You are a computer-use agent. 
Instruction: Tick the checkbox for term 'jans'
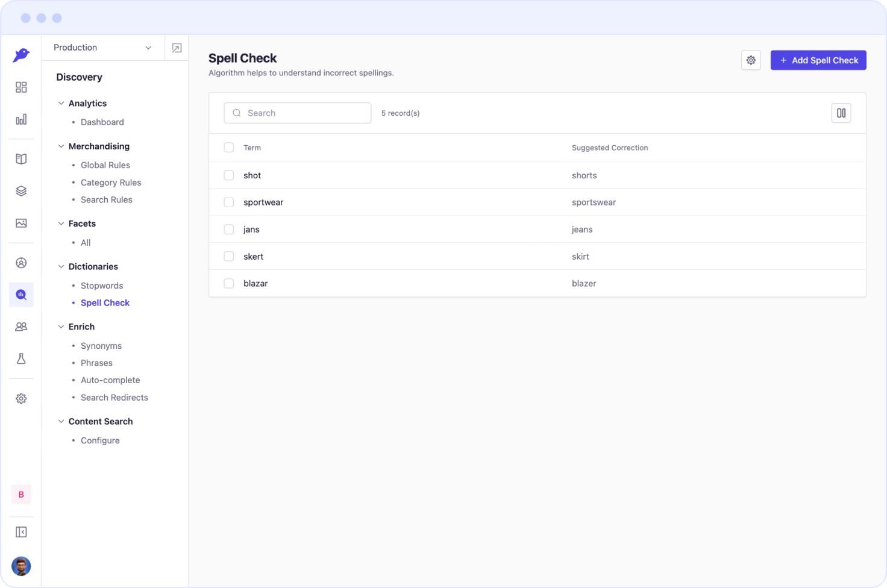[x=229, y=230]
